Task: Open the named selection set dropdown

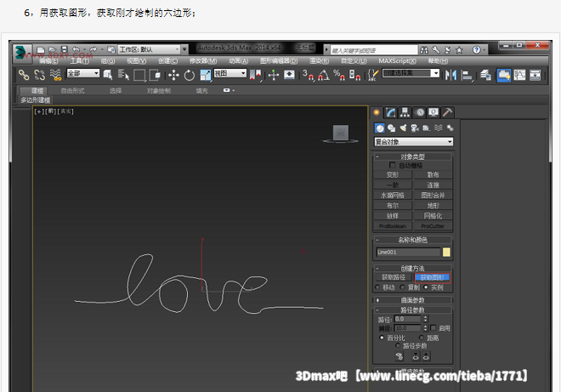Action: (411, 73)
